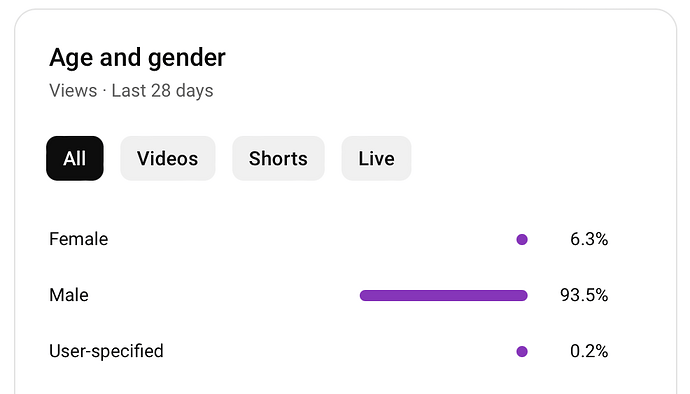Click the word gender in the card title
The height and width of the screenshot is (394, 690).
[x=187, y=59]
